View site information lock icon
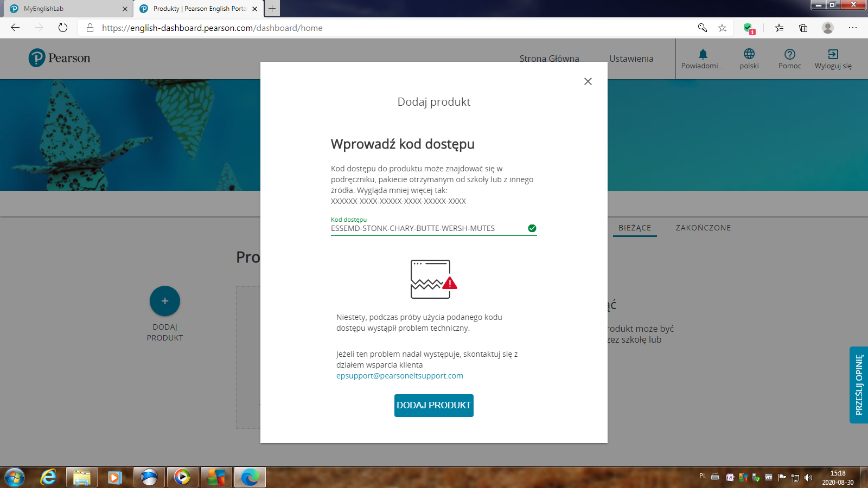Viewport: 868px width, 488px height. [90, 28]
